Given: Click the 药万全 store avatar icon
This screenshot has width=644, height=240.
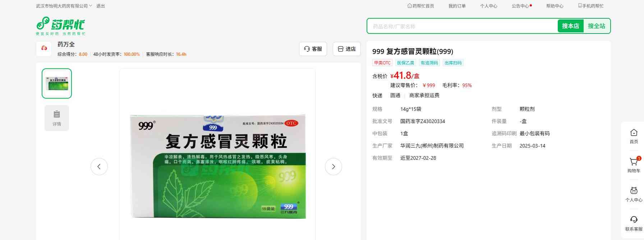Looking at the screenshot, I should tap(44, 49).
